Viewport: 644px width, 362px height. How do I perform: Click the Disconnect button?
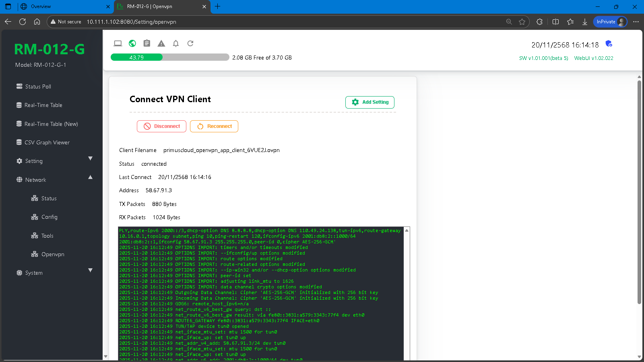point(161,126)
